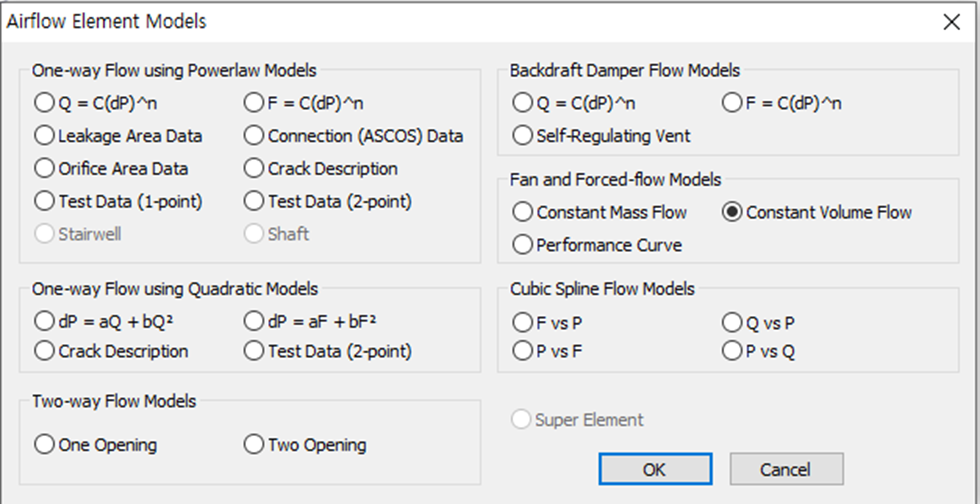Select Constant Volume Flow radio button

point(732,212)
